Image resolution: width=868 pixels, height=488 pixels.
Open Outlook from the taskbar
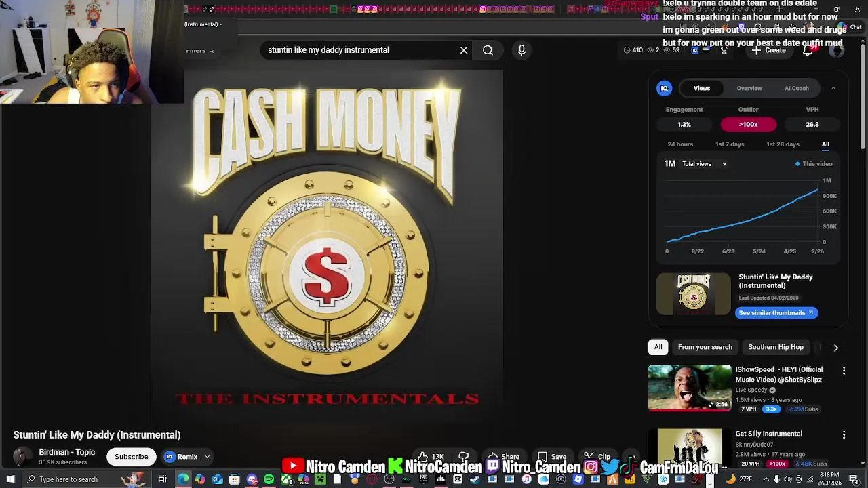point(217,479)
